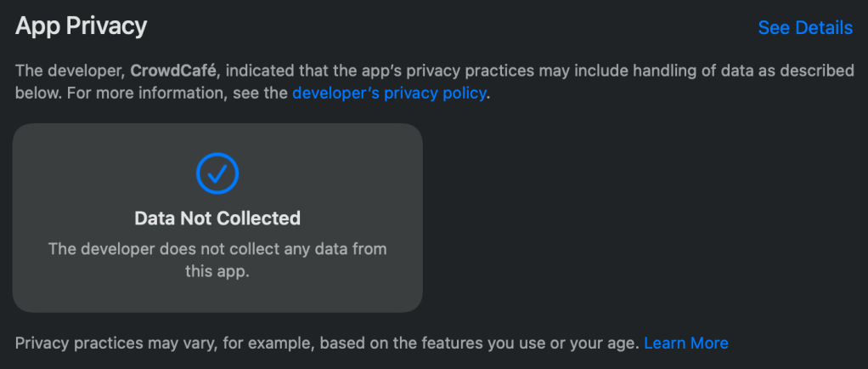Click 'The developer,' at the paragraph start
Screen dimensions: 868x369
[x=70, y=71]
